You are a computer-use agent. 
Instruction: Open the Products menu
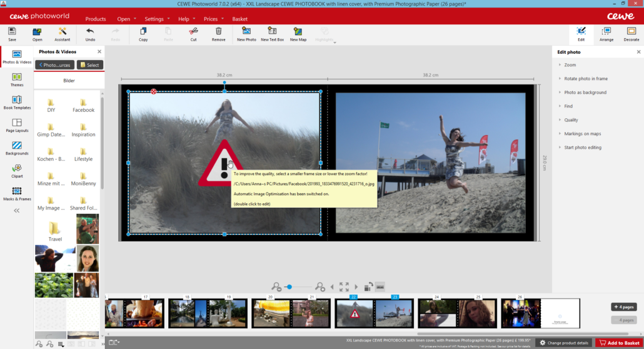pyautogui.click(x=95, y=19)
